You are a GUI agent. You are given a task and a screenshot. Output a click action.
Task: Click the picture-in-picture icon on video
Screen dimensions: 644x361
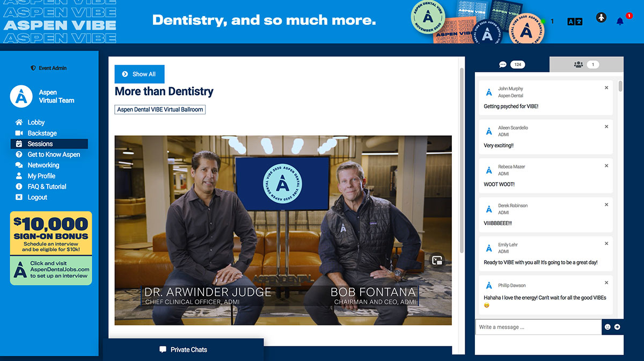(437, 260)
